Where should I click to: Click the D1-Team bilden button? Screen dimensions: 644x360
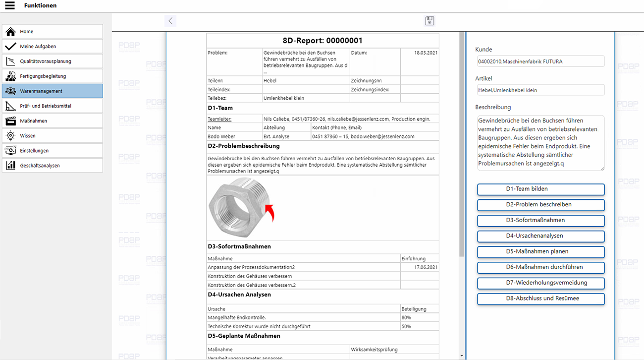coord(540,189)
